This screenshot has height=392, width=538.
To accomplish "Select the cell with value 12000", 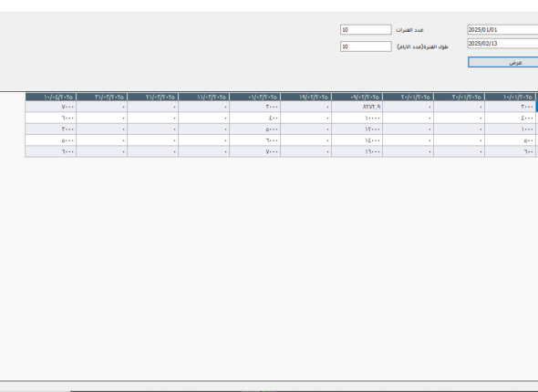I will point(357,129).
